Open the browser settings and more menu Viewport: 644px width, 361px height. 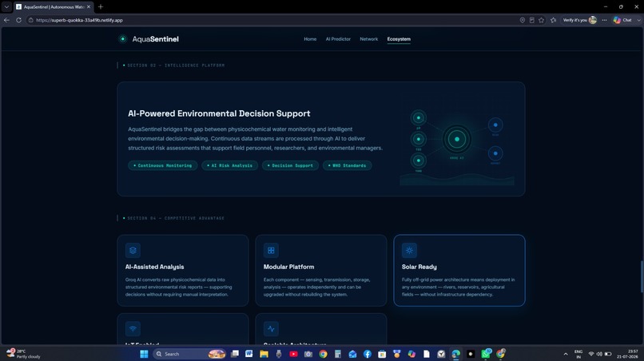coord(604,20)
